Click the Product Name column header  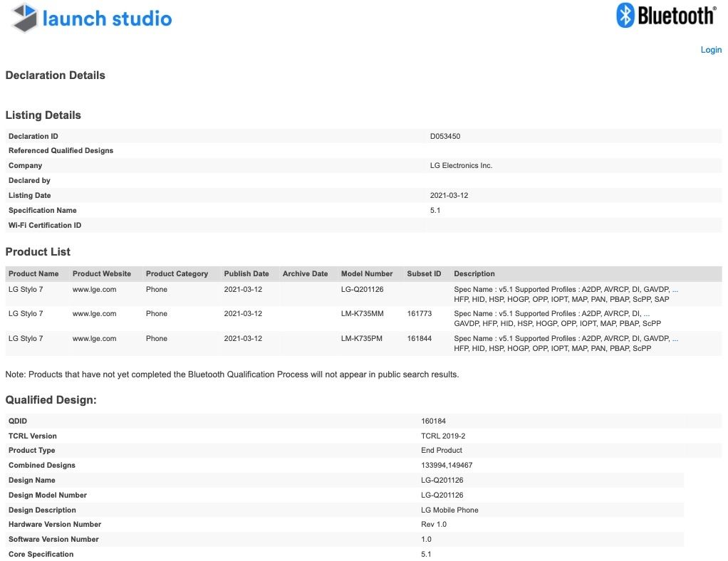pos(33,274)
